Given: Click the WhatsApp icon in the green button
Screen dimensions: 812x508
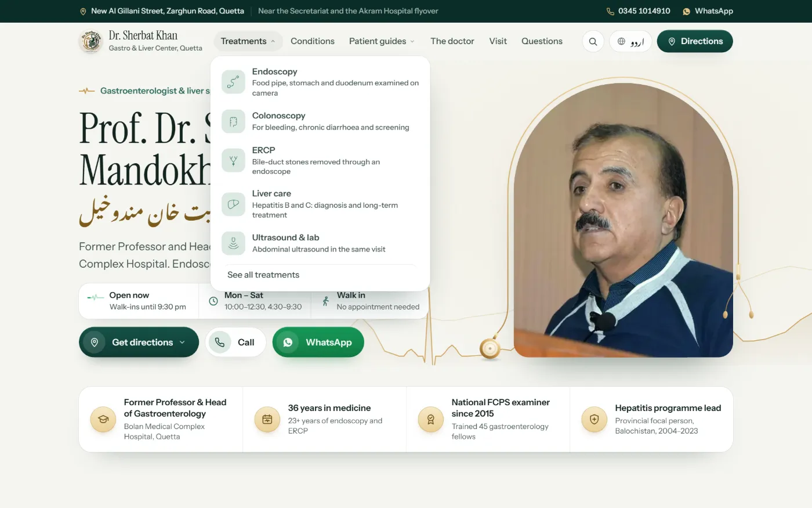Looking at the screenshot, I should click(x=288, y=343).
